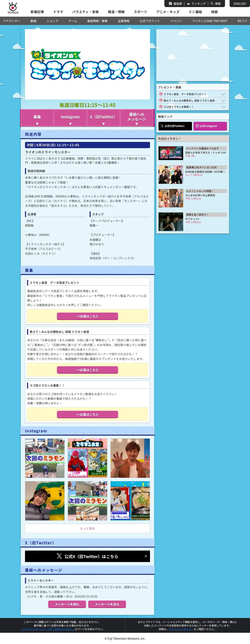Click 応募はこちら under ミラモン食堂 データ放送プレゼント
The height and width of the screenshot is (644, 250).
(x=87, y=316)
